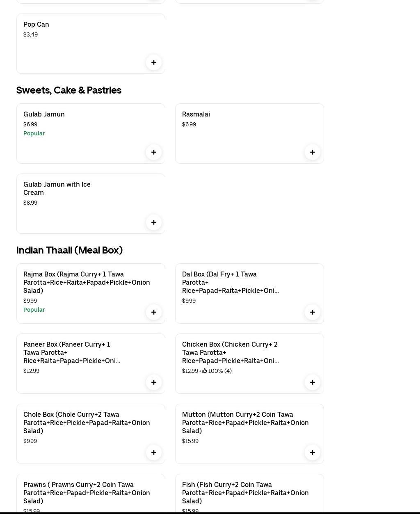Image resolution: width=420 pixels, height=514 pixels.
Task: Open Gulab Jamun item details
Action: tap(44, 114)
